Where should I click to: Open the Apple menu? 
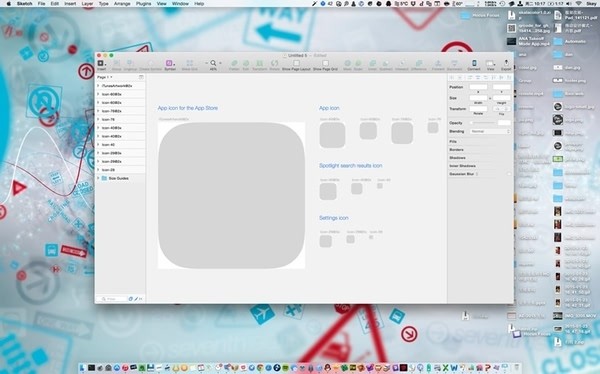(9, 3)
